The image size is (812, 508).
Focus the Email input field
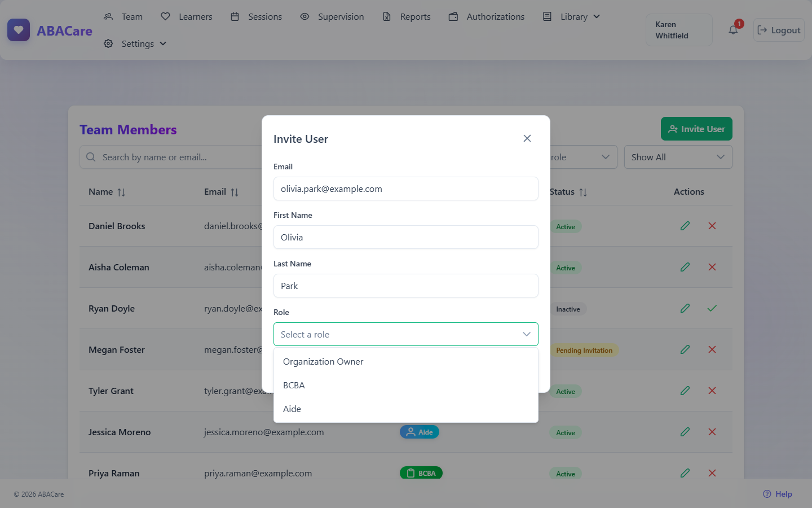[406, 189]
